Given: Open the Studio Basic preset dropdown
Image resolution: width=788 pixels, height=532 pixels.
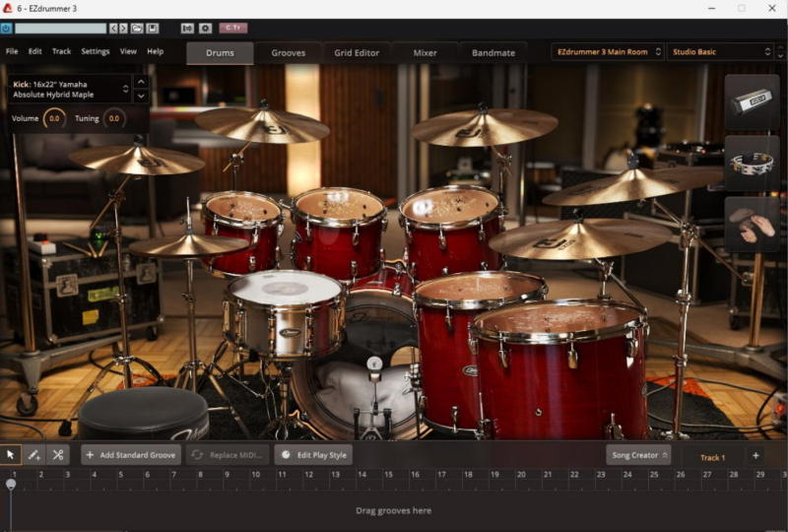Looking at the screenshot, I should [719, 52].
